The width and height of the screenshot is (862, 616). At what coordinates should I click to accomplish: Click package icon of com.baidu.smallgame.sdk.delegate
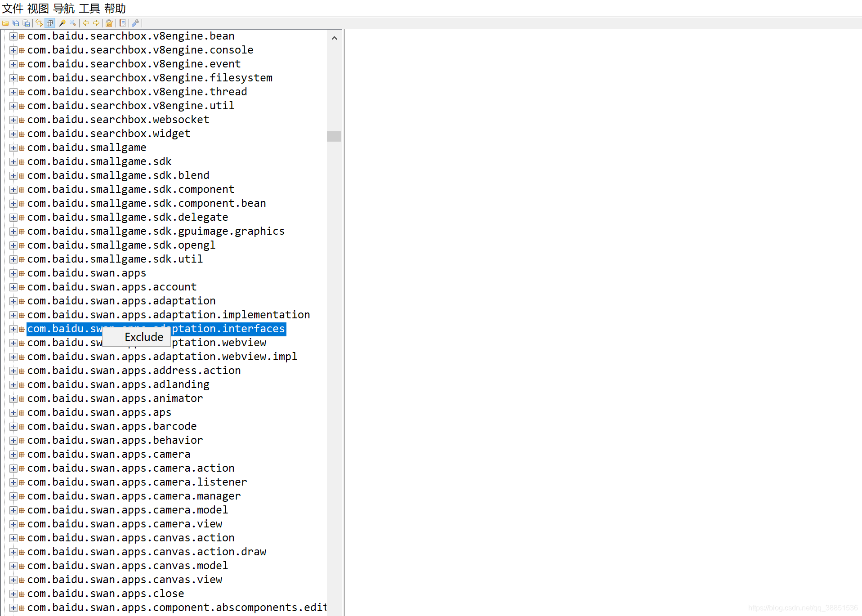tap(22, 218)
